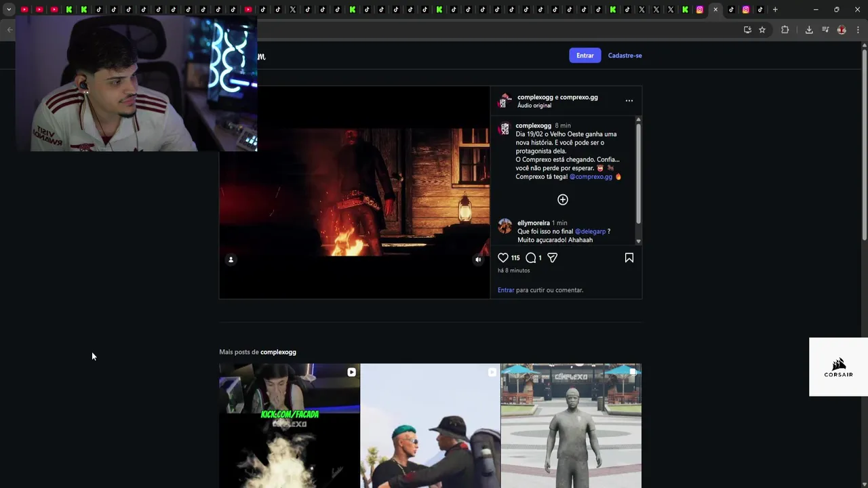Share the post with the paper plane icon
This screenshot has height=488, width=868.
coord(552,258)
